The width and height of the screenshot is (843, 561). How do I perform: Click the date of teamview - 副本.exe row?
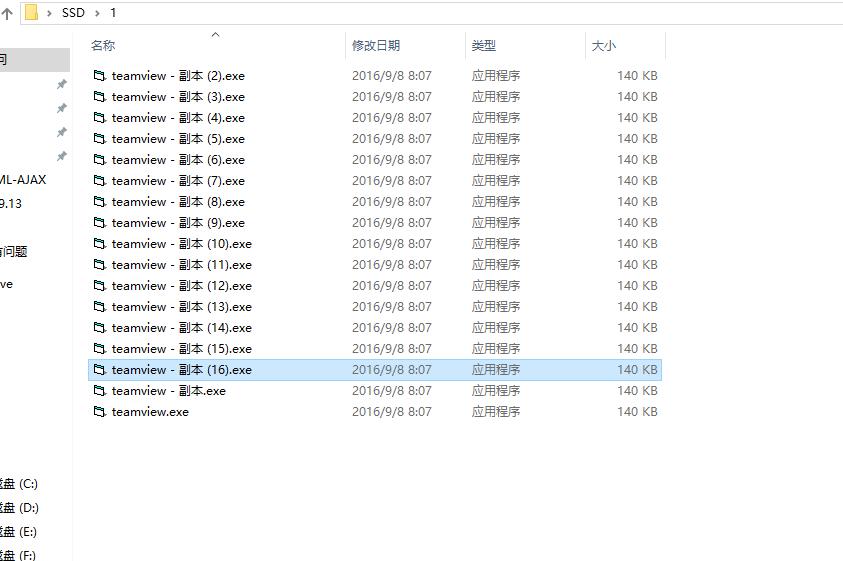pos(391,390)
